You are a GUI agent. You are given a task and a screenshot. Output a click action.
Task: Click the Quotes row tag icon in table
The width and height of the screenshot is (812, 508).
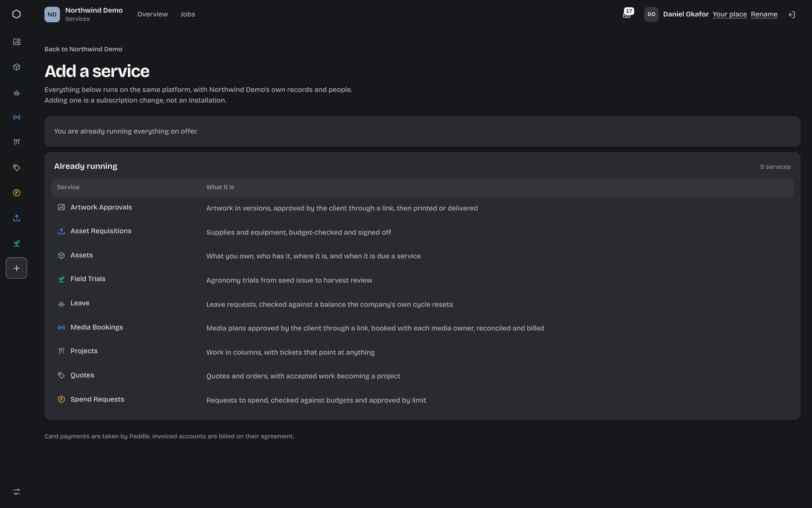[61, 375]
